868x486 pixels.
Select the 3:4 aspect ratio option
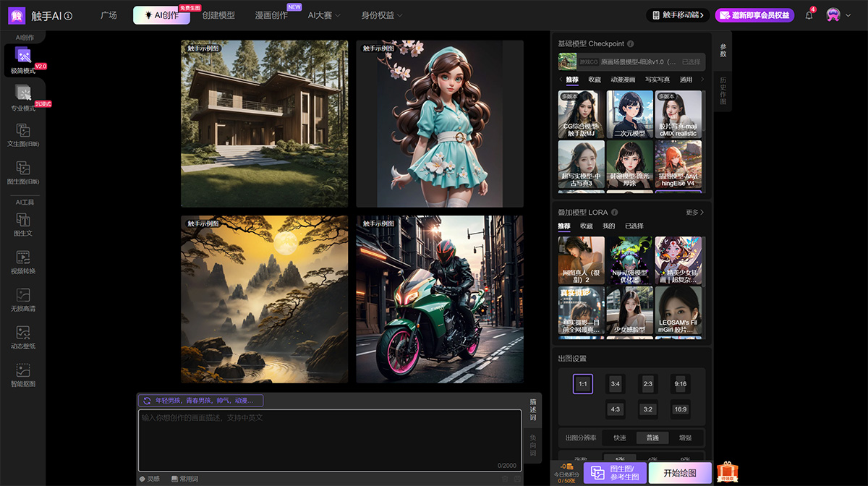pyautogui.click(x=615, y=384)
